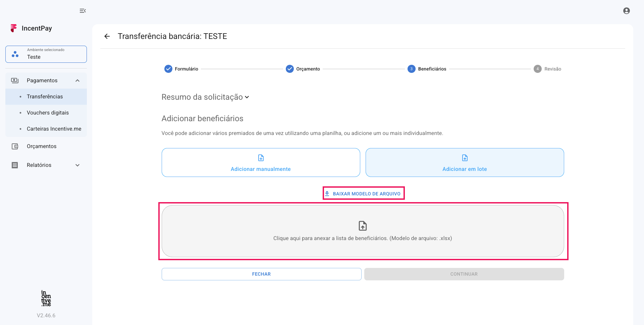Click the CONTINUAR button
Image resolution: width=644 pixels, height=325 pixels.
464,274
